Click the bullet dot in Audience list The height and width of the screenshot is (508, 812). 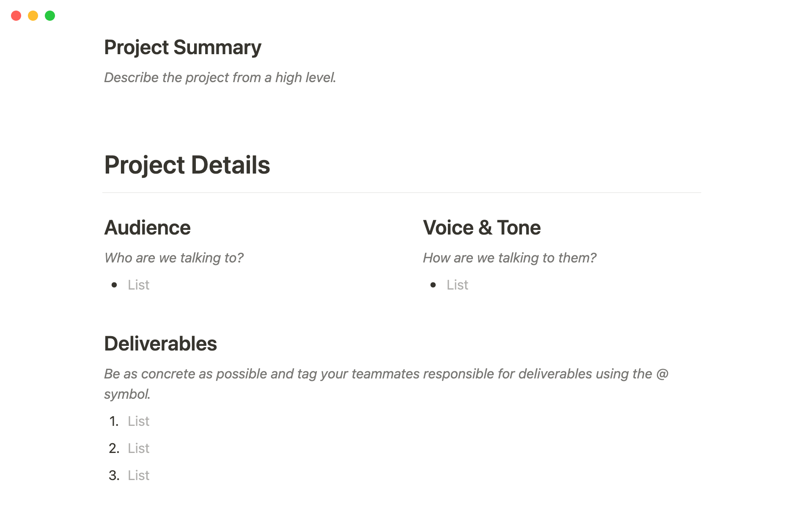(114, 285)
